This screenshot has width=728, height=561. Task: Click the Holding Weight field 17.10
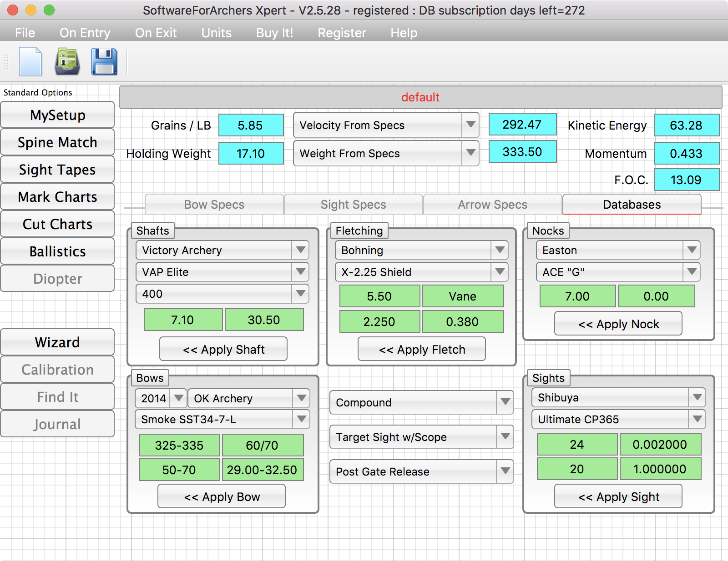[x=251, y=153]
